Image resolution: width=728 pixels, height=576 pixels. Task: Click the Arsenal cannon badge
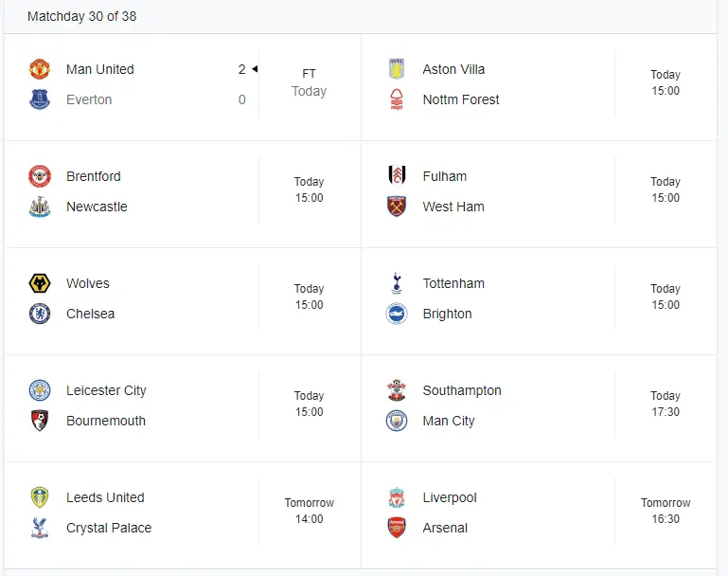[x=397, y=528]
